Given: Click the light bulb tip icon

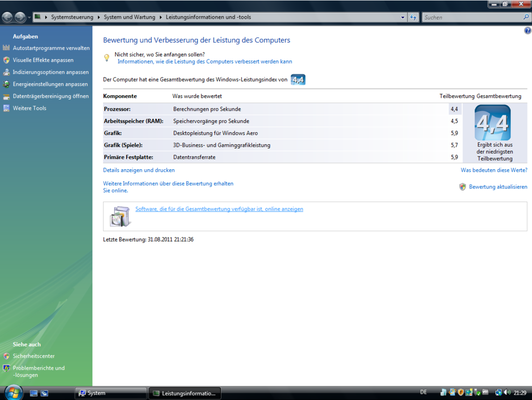Looking at the screenshot, I should [107, 58].
